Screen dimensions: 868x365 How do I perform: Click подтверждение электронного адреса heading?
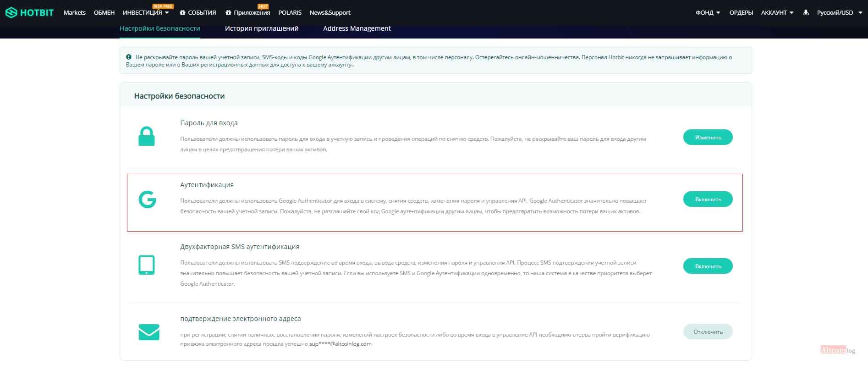[241, 319]
